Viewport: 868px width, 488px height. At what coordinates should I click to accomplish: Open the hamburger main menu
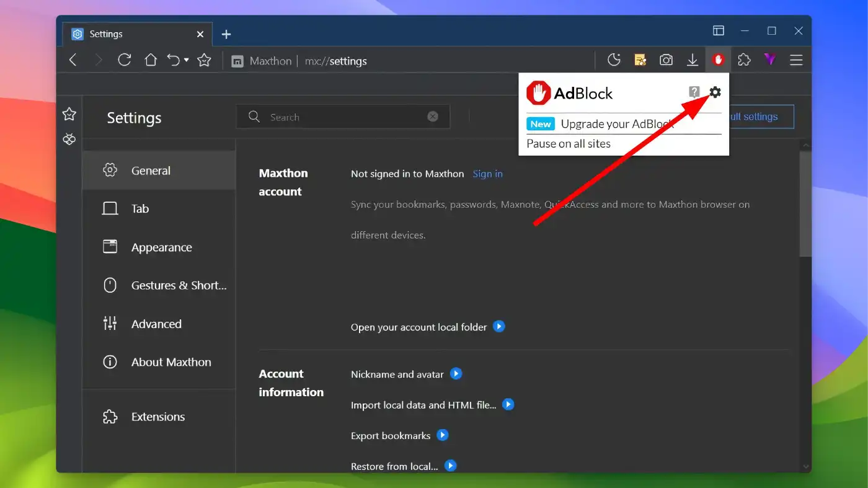(796, 60)
